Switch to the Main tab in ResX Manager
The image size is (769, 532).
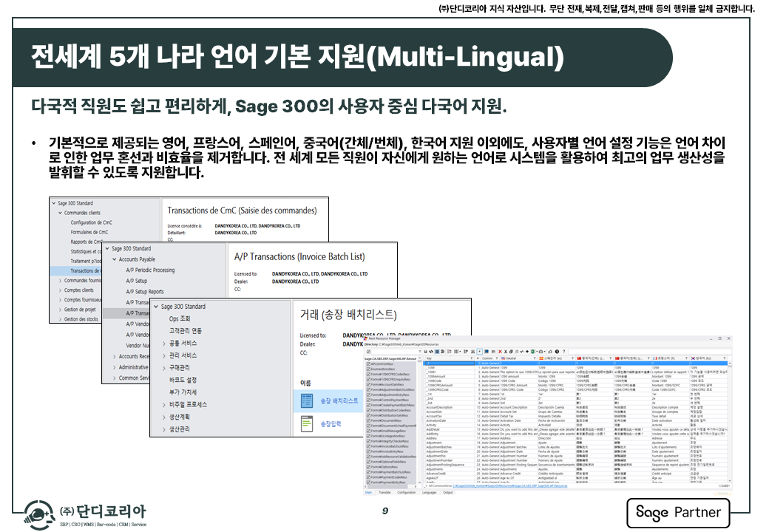pyautogui.click(x=368, y=492)
